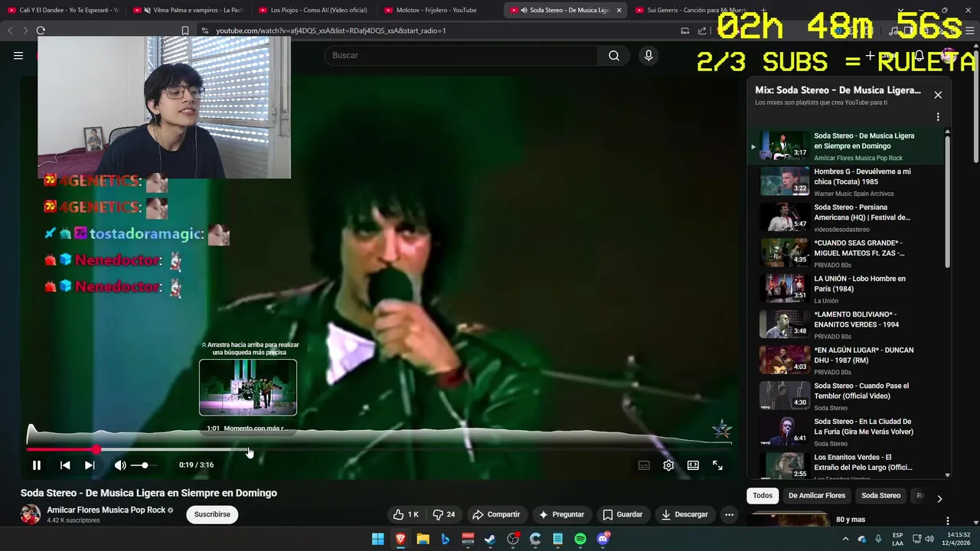
Task: Open the Mix playlist options menu
Action: pyautogui.click(x=938, y=117)
